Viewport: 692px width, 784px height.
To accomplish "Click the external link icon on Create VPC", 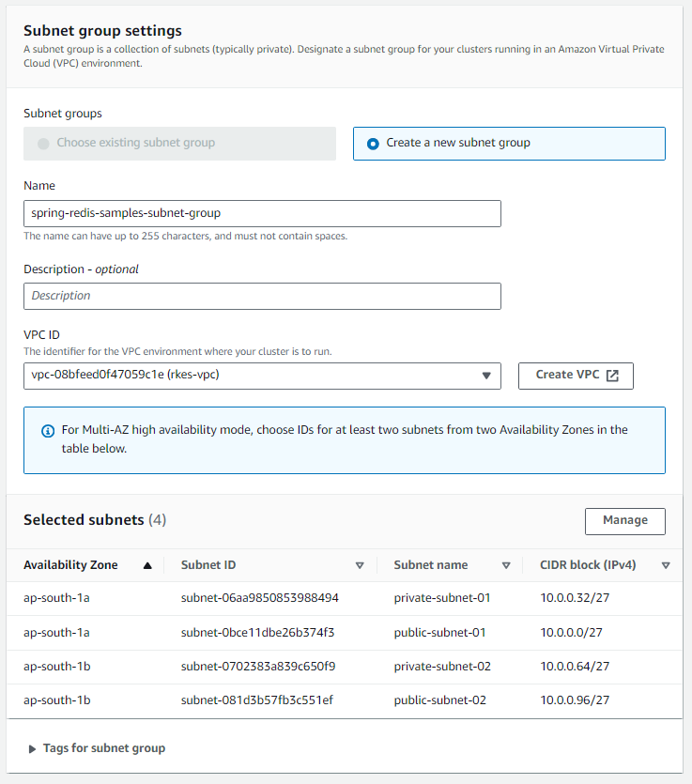I will click(612, 376).
